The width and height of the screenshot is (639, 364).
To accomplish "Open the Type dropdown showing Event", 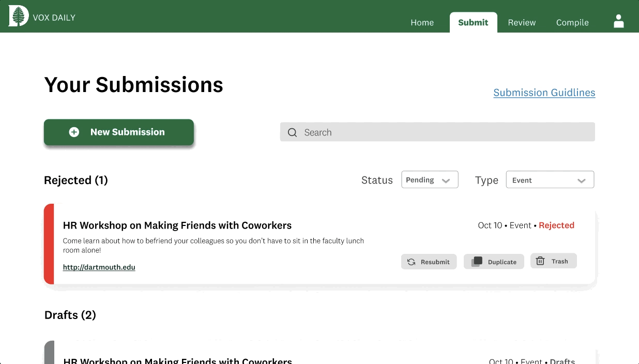I will pyautogui.click(x=550, y=180).
